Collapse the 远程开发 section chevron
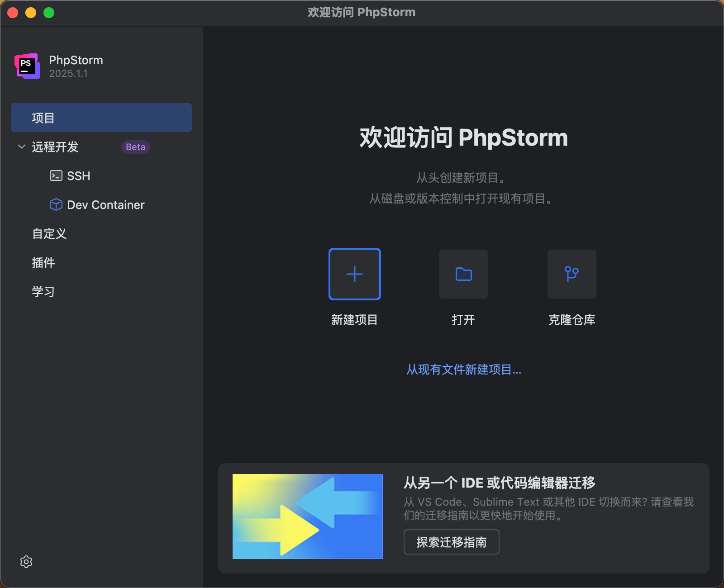The width and height of the screenshot is (724, 588). [x=21, y=147]
